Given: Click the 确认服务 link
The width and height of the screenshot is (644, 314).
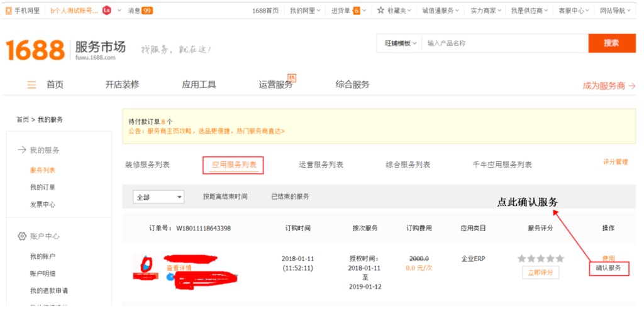Looking at the screenshot, I should tap(609, 268).
